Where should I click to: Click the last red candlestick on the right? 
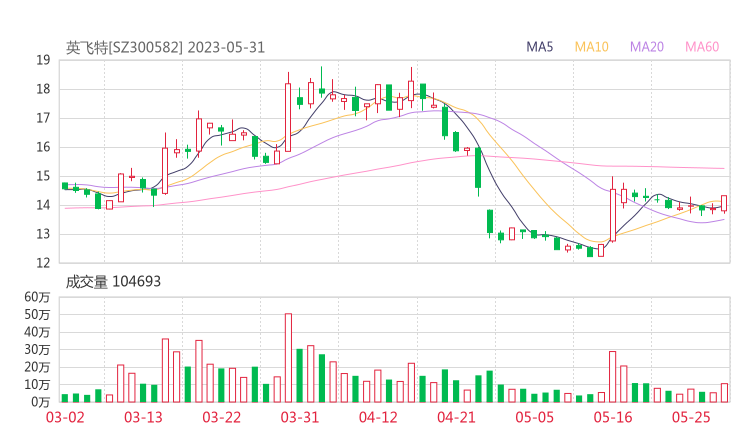(x=724, y=203)
